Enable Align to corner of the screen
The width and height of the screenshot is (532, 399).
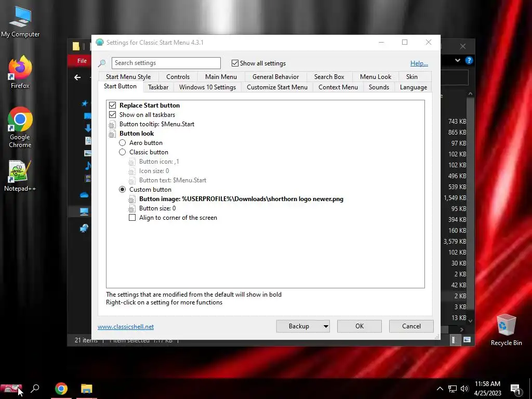(132, 218)
